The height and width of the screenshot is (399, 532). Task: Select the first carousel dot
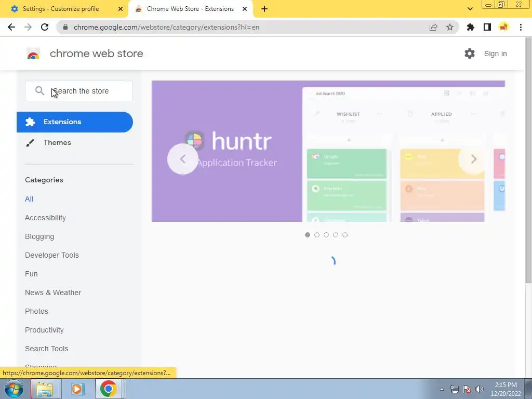tap(308, 235)
